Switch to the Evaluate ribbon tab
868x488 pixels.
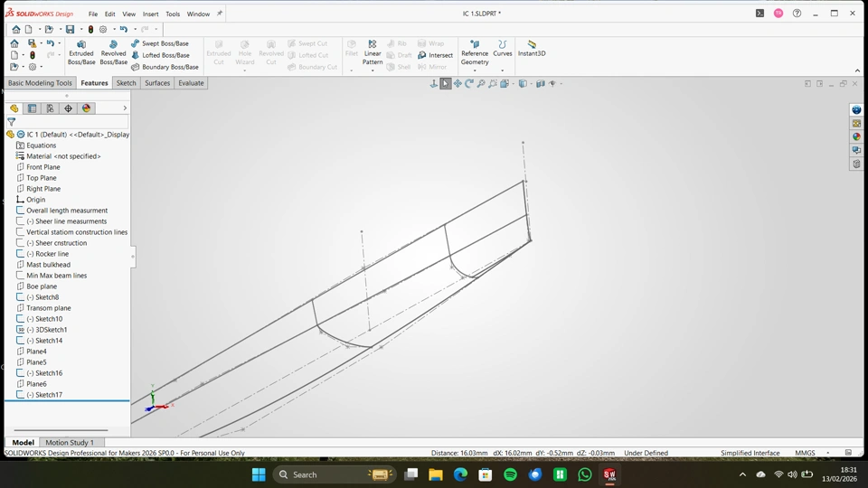(x=191, y=83)
